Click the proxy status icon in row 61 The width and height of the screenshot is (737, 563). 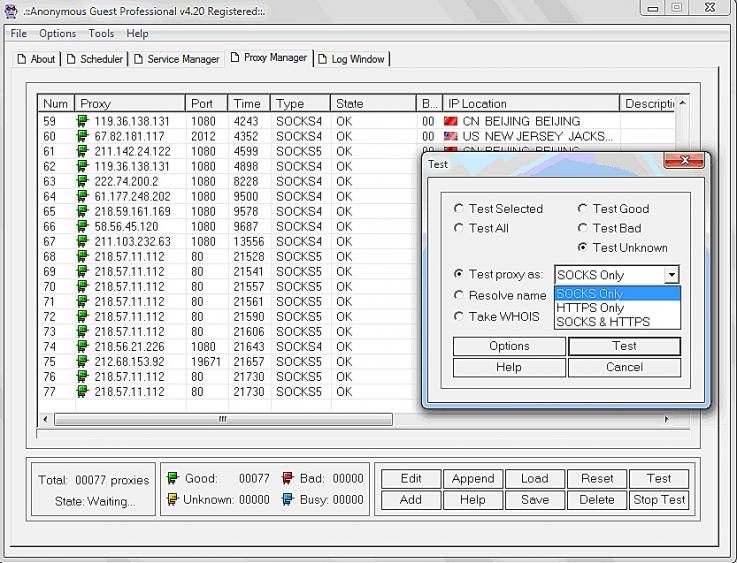tap(82, 151)
